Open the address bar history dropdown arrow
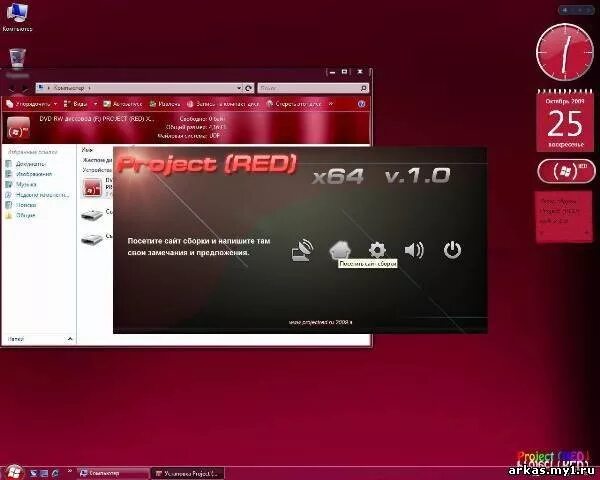600x480 pixels. [x=239, y=88]
